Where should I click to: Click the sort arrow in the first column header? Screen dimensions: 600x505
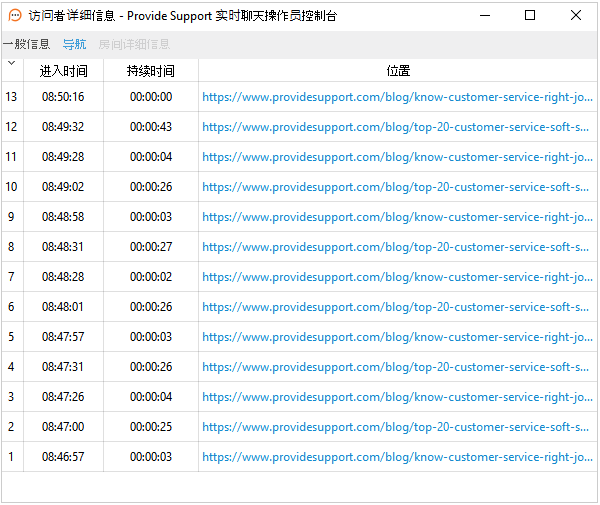point(11,64)
